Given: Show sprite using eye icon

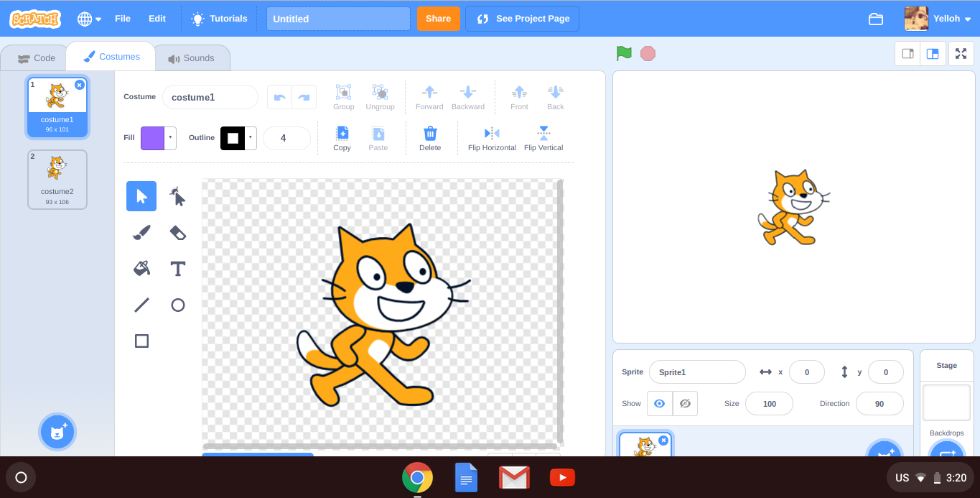Looking at the screenshot, I should tap(659, 404).
